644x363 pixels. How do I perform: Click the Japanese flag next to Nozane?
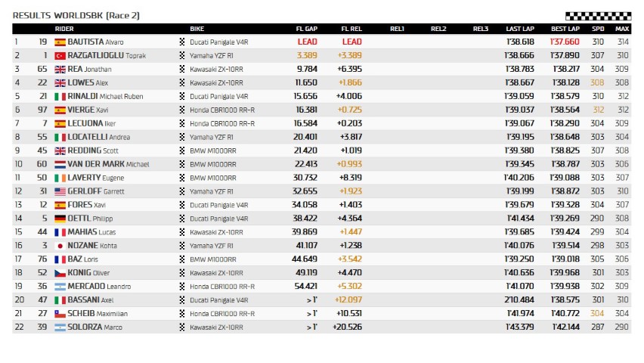click(x=60, y=246)
